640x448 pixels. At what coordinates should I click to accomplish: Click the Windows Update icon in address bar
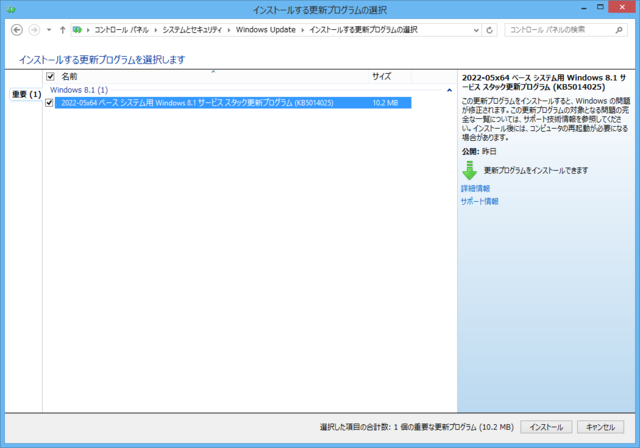(77, 30)
